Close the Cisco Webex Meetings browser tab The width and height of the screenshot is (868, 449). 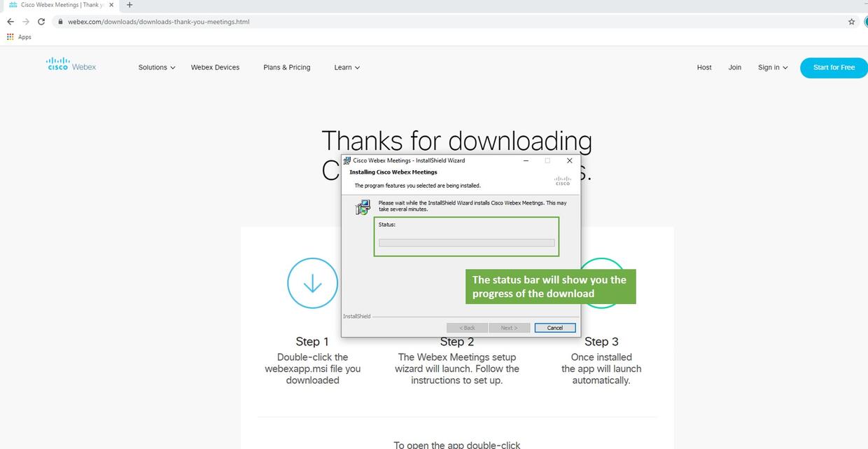[111, 5]
